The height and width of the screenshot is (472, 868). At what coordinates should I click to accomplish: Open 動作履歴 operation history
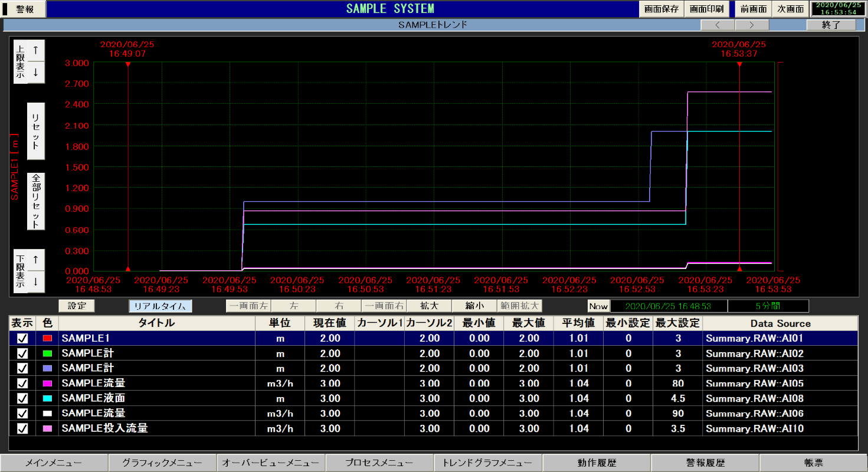point(597,463)
